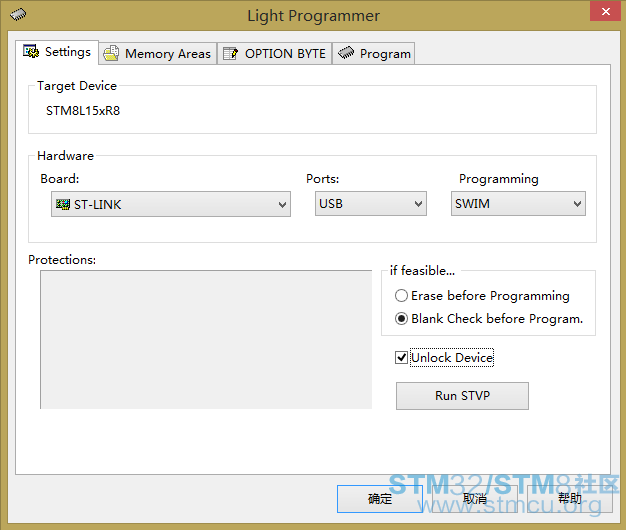Open the Board dropdown showing ST-LINK
Viewport: 626px width, 530px height.
(171, 204)
